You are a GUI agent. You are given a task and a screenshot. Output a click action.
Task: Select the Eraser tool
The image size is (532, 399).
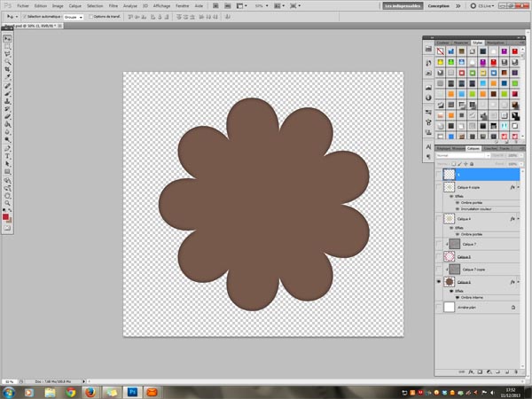pos(7,117)
